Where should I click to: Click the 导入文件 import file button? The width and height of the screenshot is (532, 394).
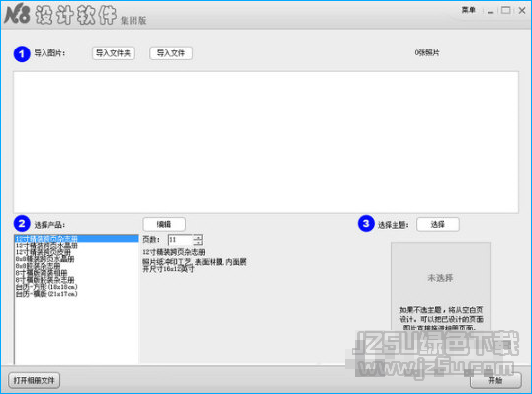tap(171, 53)
